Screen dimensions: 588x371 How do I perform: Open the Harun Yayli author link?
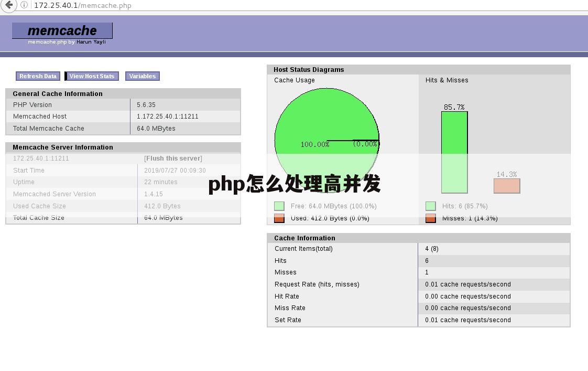[91, 41]
